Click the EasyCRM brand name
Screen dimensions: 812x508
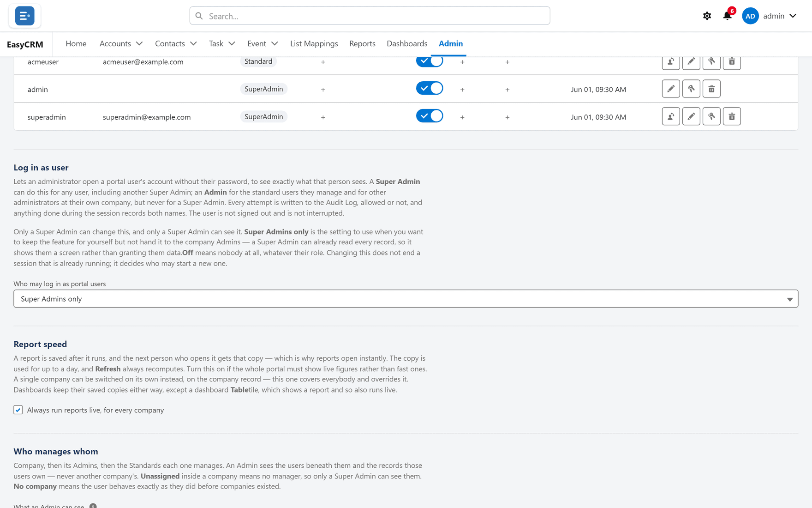coord(25,44)
